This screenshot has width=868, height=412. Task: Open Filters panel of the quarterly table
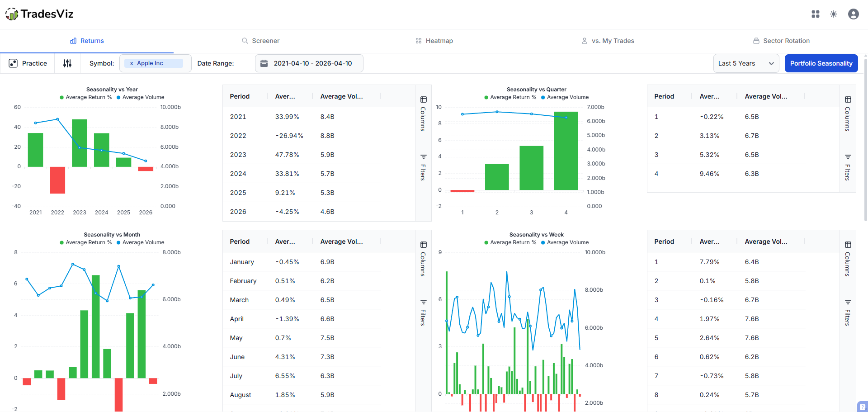click(x=848, y=167)
